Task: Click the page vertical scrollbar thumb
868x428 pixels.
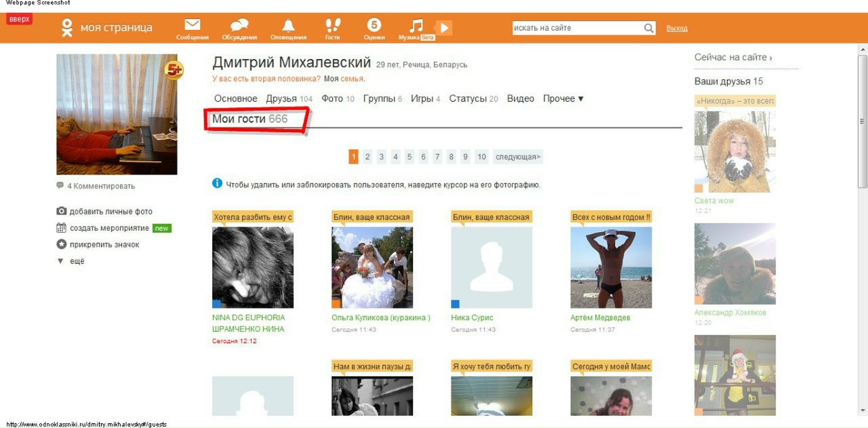Action: tap(862, 121)
